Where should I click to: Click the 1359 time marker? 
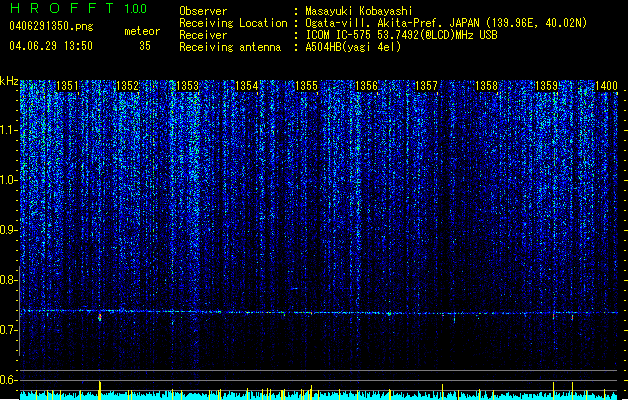point(546,86)
